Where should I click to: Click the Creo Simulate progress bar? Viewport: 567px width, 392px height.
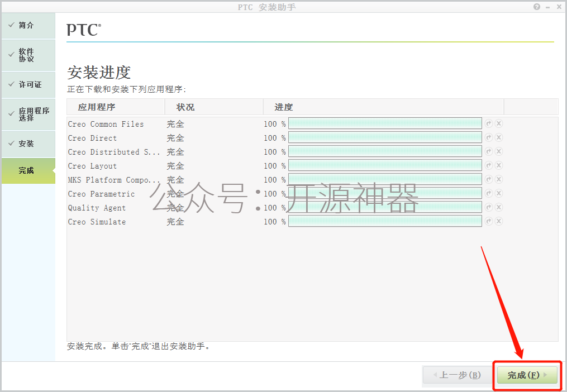[x=385, y=221]
